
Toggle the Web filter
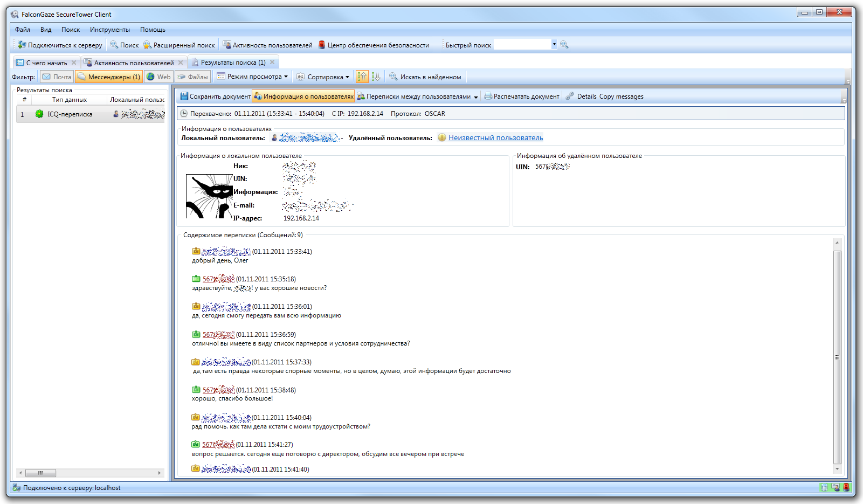click(x=158, y=77)
